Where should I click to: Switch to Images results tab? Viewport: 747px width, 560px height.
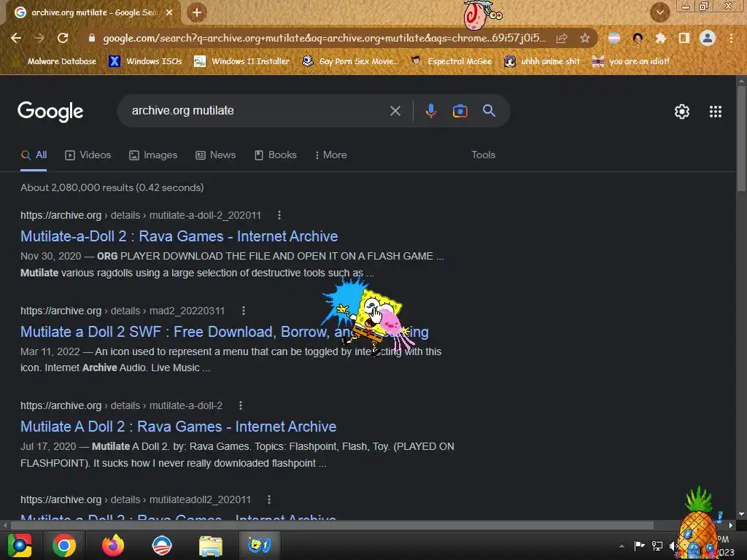(x=153, y=155)
